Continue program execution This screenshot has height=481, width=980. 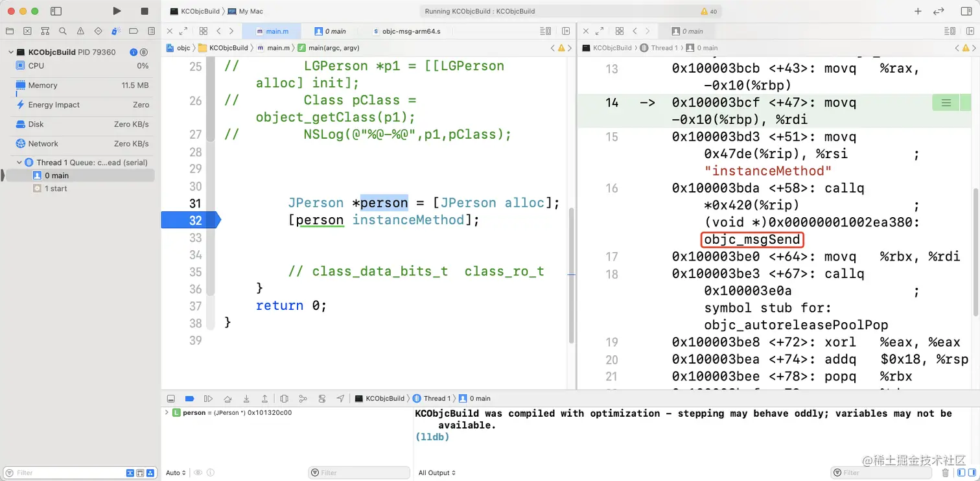point(208,399)
